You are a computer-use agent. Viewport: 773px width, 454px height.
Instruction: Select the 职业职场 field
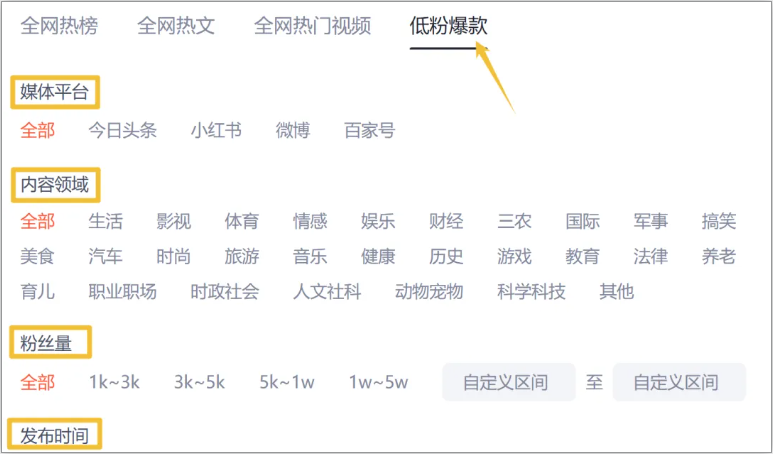(x=123, y=292)
